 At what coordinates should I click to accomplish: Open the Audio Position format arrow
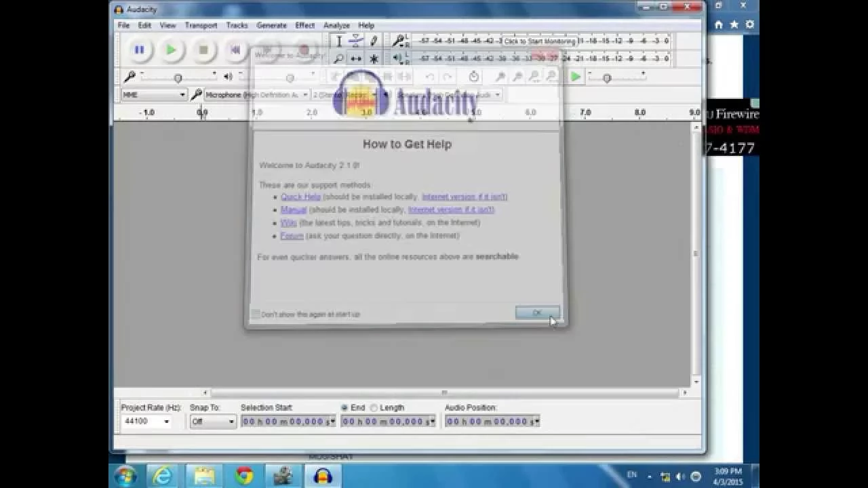click(x=536, y=422)
